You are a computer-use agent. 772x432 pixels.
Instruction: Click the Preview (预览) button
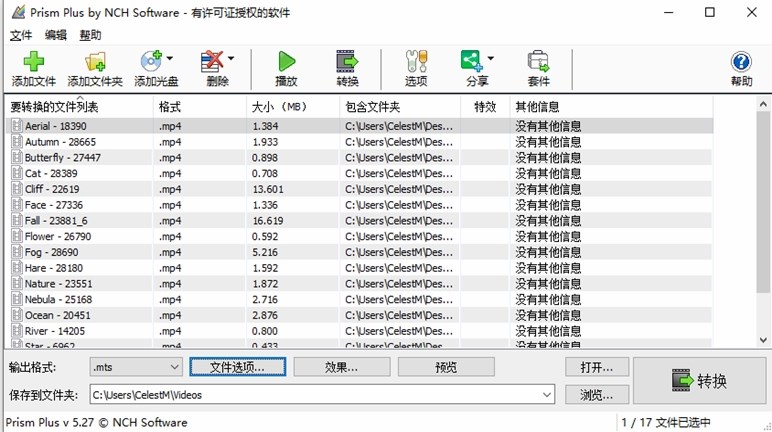pos(446,367)
